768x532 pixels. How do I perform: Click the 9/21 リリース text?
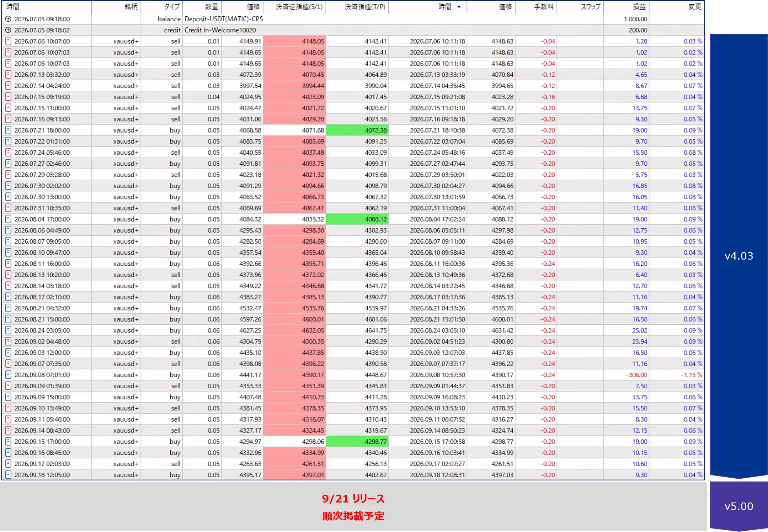pyautogui.click(x=353, y=499)
